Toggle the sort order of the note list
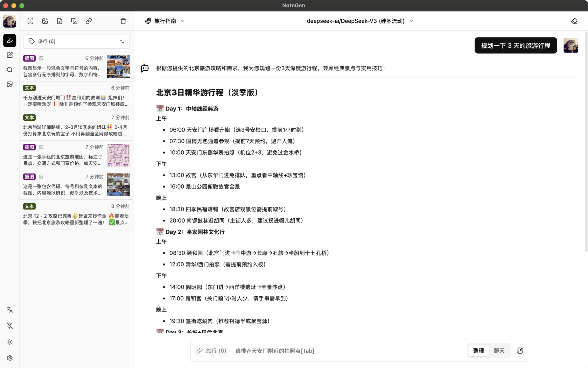 coord(122,41)
